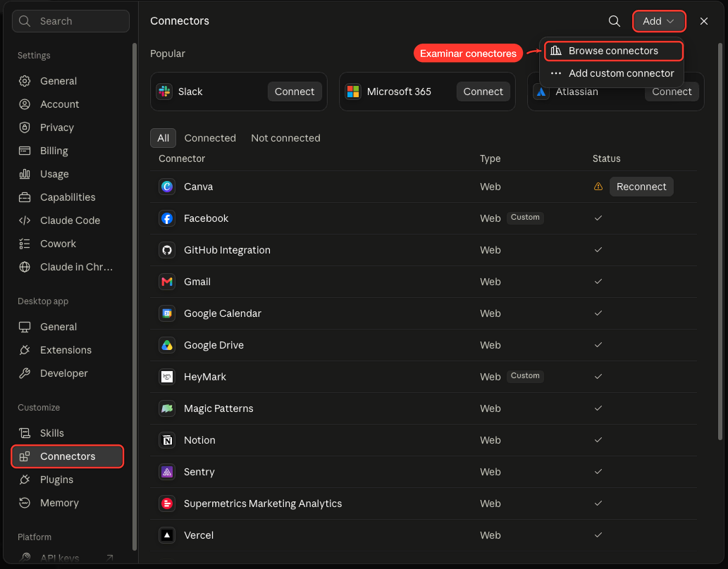This screenshot has height=569, width=728.
Task: Click the Canva connector icon
Action: pyautogui.click(x=167, y=187)
